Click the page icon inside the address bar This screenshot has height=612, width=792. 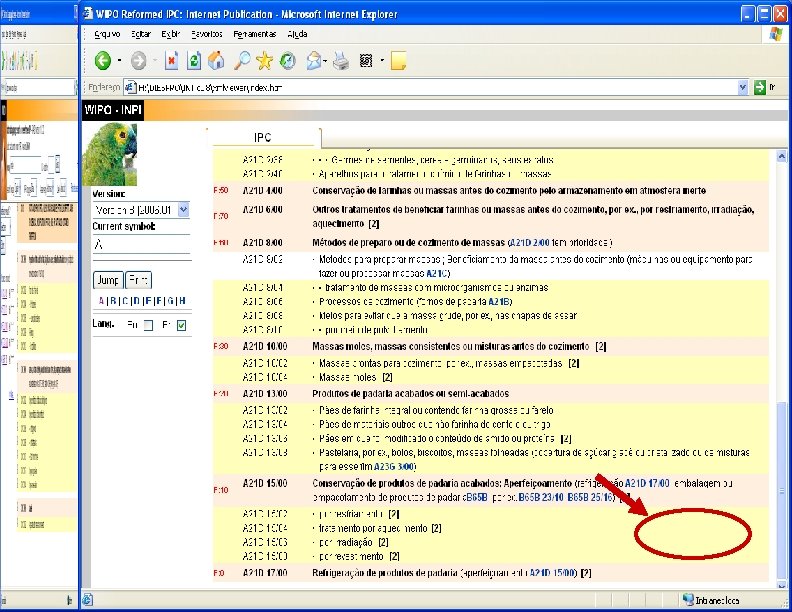pos(130,87)
